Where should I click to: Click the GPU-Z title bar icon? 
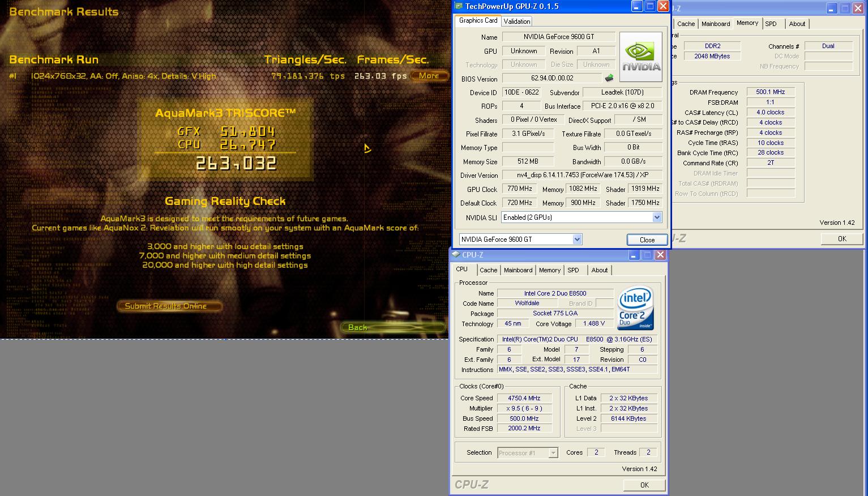459,6
